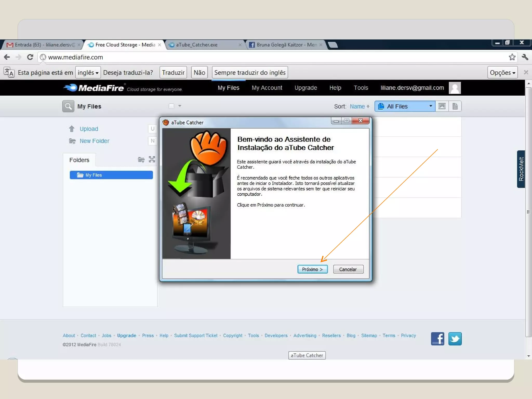Click the Upload link
Viewport: 532px width, 399px height.
click(89, 129)
